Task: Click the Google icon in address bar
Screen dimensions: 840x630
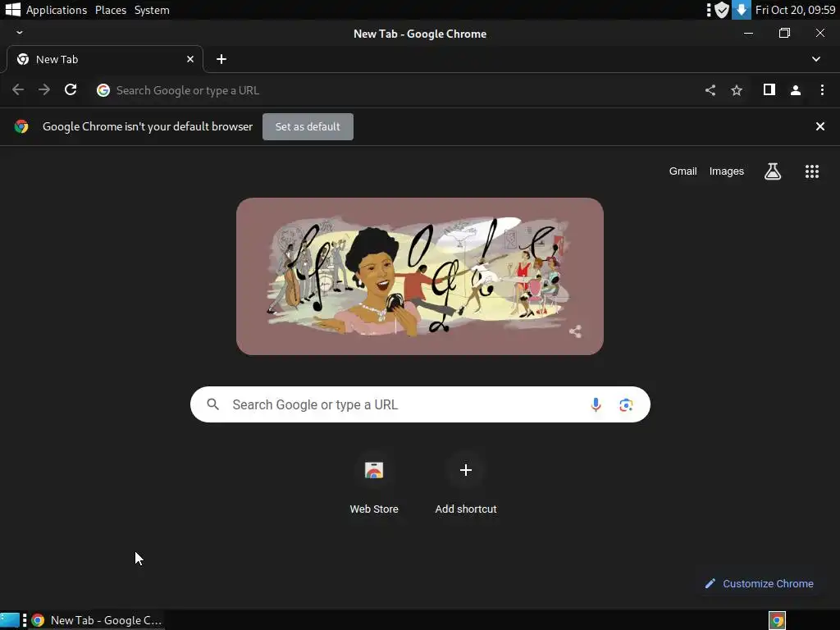Action: click(103, 90)
